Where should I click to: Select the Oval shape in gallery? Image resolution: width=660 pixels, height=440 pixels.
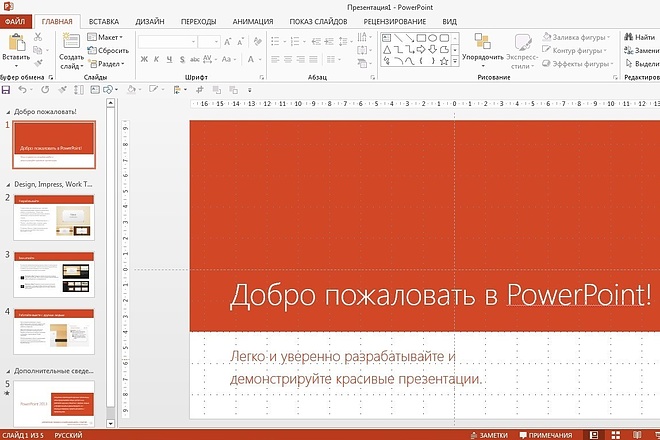click(x=432, y=38)
